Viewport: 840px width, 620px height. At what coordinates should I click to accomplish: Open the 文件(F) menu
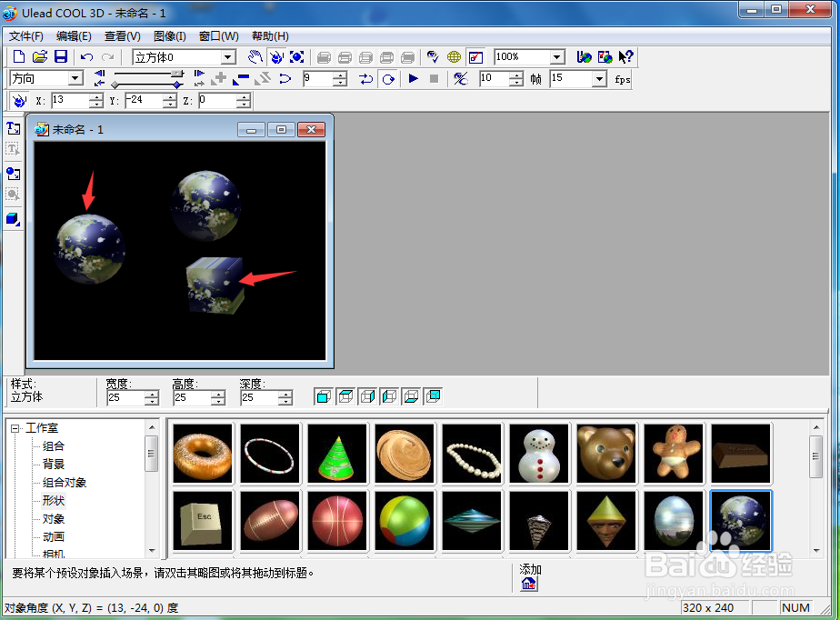(x=25, y=35)
